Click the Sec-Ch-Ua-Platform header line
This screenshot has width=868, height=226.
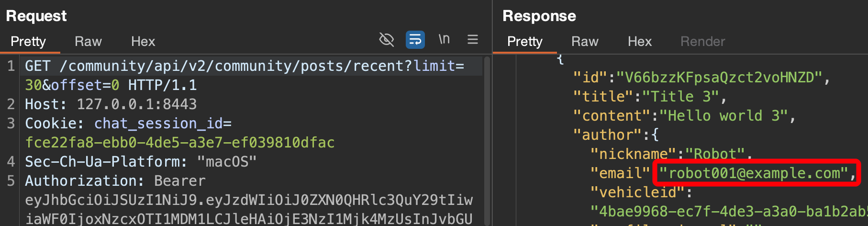(x=141, y=162)
